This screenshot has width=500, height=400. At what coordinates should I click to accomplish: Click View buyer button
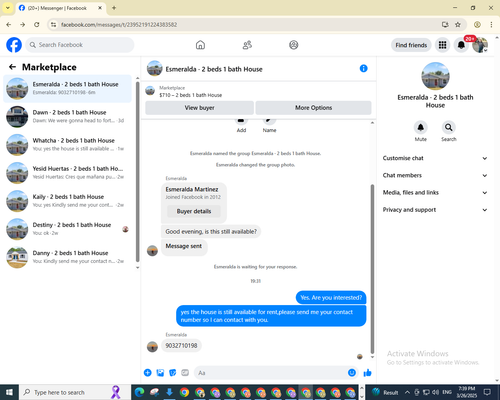[x=199, y=108]
